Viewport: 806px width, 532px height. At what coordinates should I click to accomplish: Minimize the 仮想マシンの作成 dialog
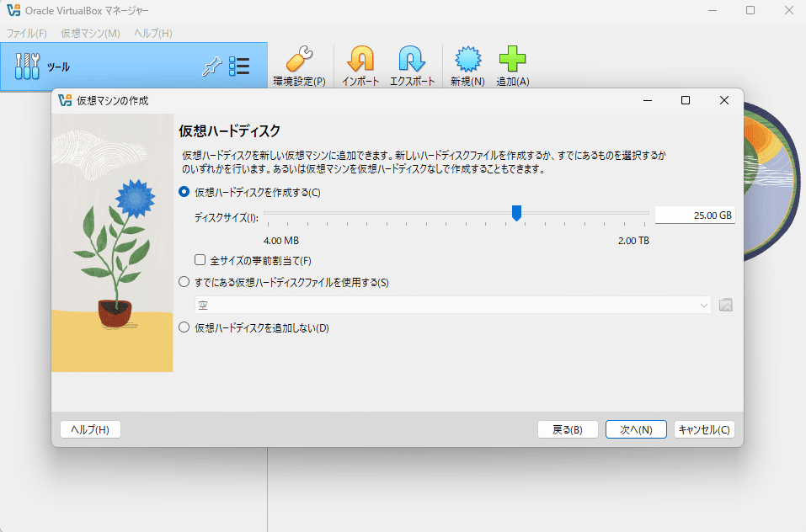[648, 101]
